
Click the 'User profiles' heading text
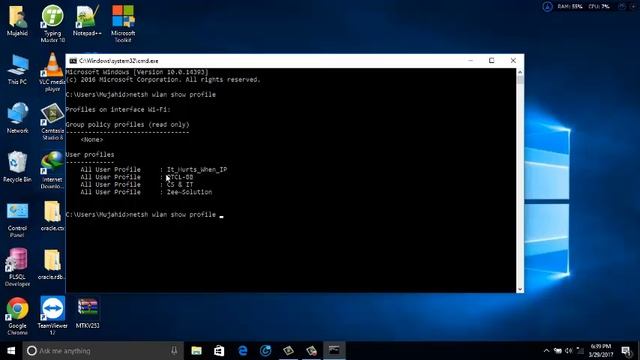(90, 155)
